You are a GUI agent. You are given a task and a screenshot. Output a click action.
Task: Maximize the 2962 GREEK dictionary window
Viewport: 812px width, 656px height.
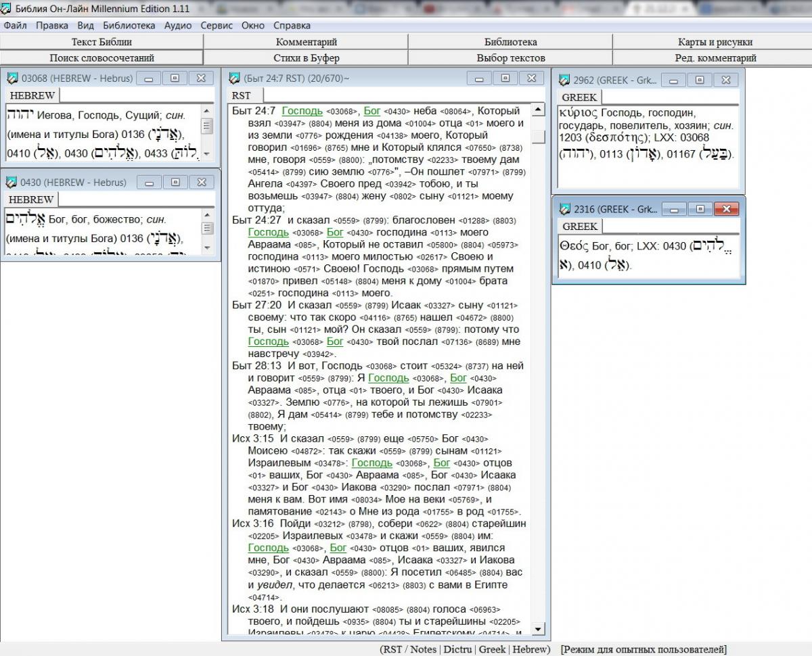699,80
